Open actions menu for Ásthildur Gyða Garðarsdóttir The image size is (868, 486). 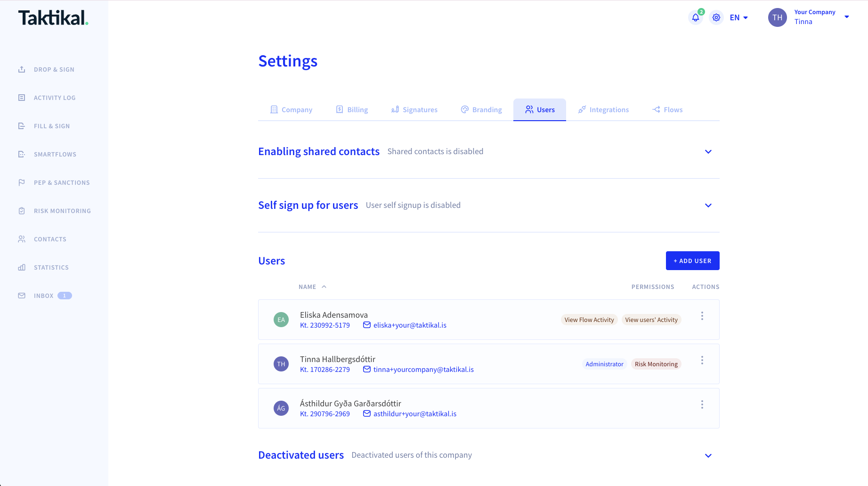click(702, 404)
